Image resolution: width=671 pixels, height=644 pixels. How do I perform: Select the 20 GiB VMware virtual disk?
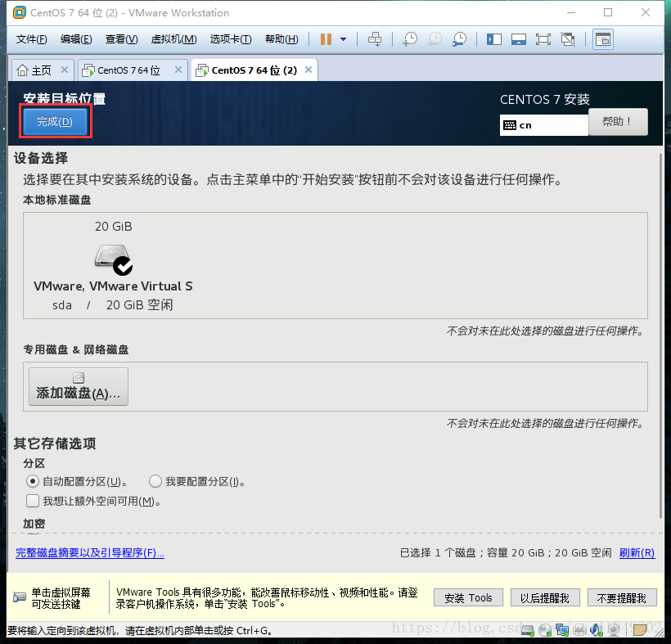(x=114, y=265)
